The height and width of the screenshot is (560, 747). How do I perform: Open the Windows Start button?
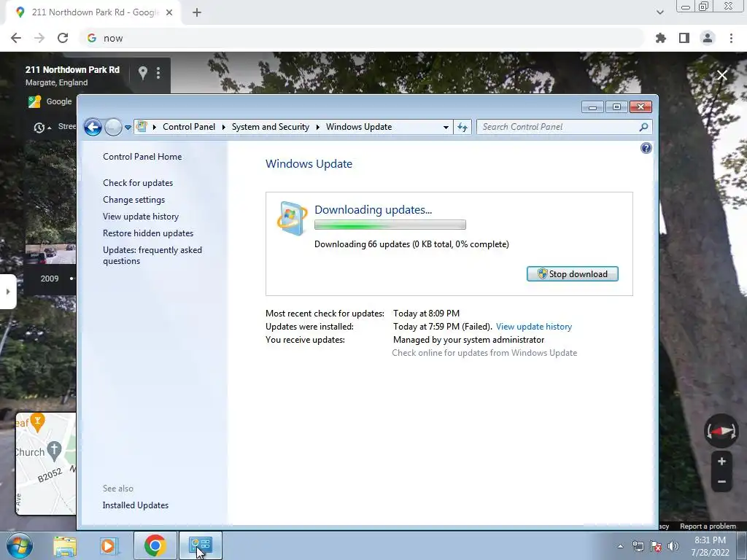click(19, 545)
